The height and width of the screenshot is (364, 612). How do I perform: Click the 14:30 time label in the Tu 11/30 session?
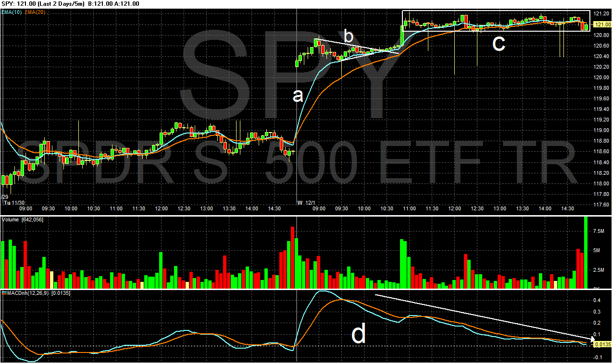(x=275, y=209)
